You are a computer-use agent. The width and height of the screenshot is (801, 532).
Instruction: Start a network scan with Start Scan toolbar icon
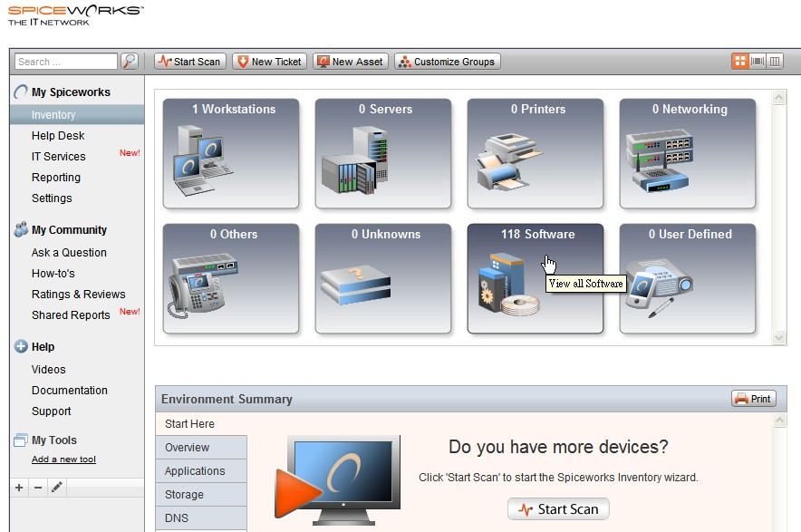point(188,61)
